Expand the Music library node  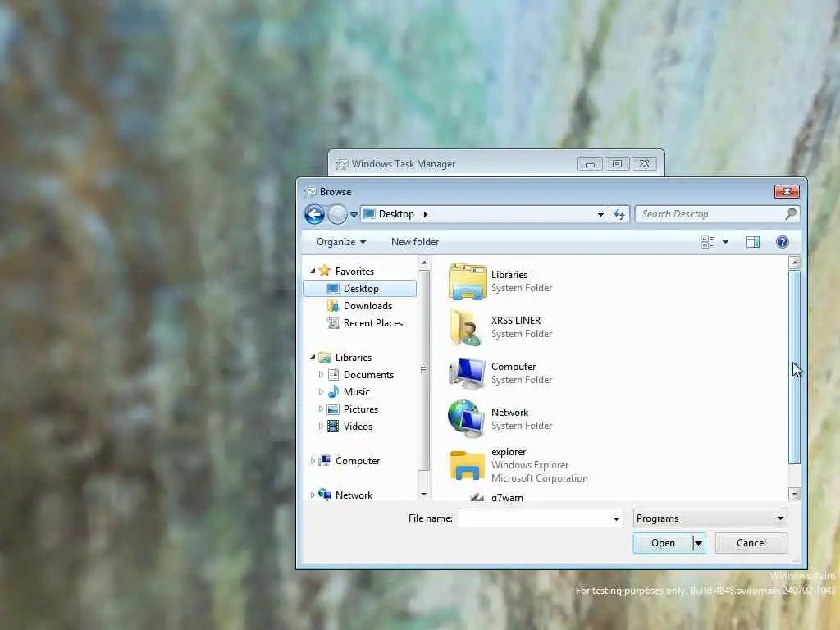(321, 391)
